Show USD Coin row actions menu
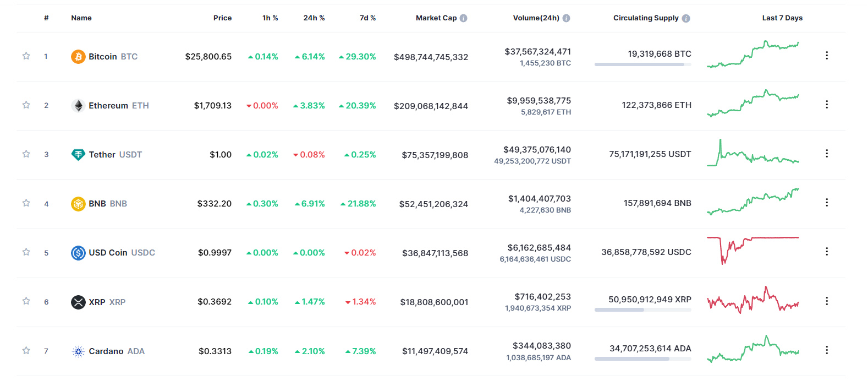The width and height of the screenshot is (868, 380). pos(827,251)
